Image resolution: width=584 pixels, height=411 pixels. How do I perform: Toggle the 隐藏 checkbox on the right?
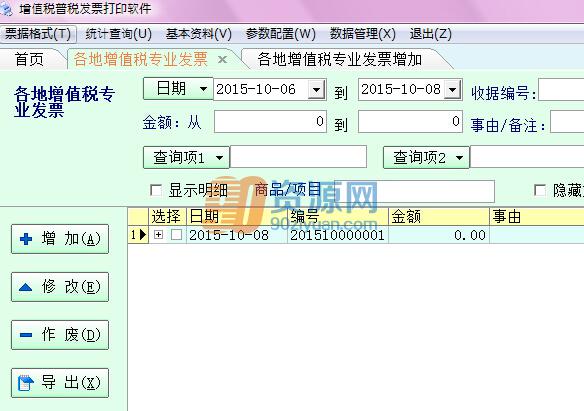[540, 190]
